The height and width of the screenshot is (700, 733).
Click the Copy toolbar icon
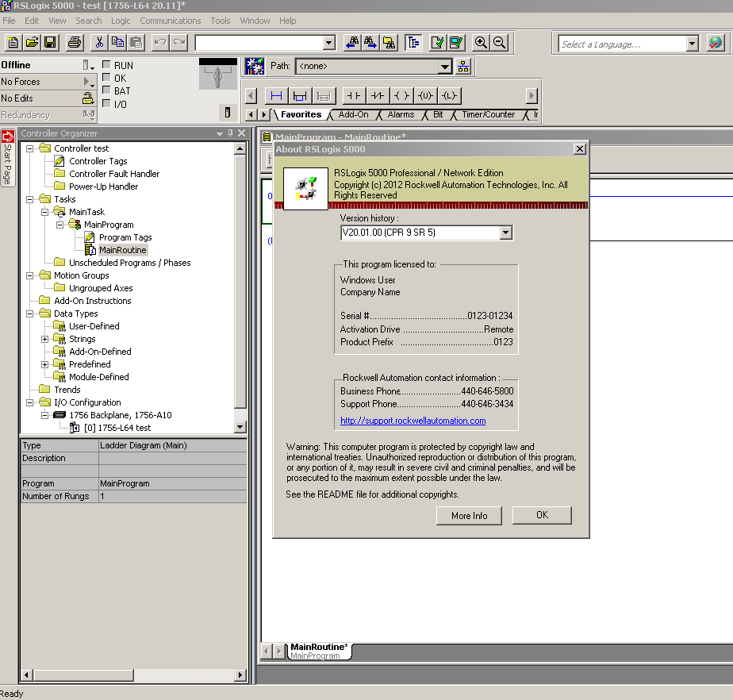pyautogui.click(x=117, y=43)
